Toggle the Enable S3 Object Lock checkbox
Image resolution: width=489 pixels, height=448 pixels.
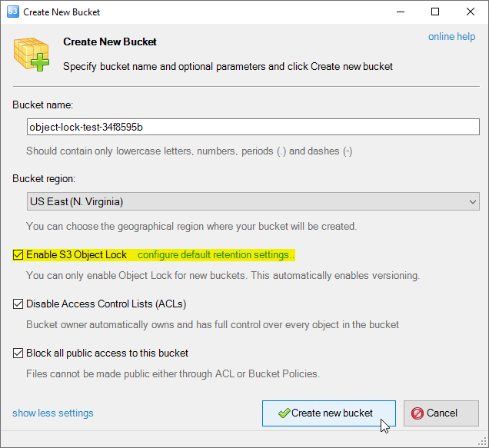point(18,254)
